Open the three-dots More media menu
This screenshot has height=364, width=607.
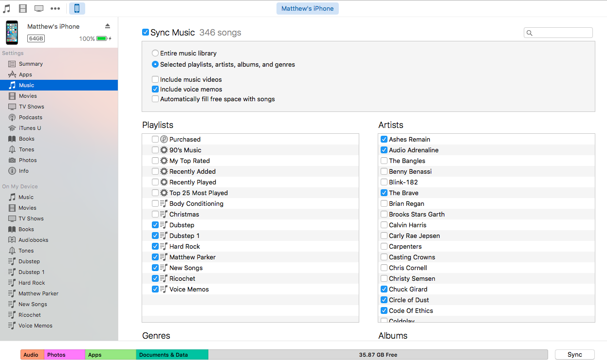click(x=55, y=8)
